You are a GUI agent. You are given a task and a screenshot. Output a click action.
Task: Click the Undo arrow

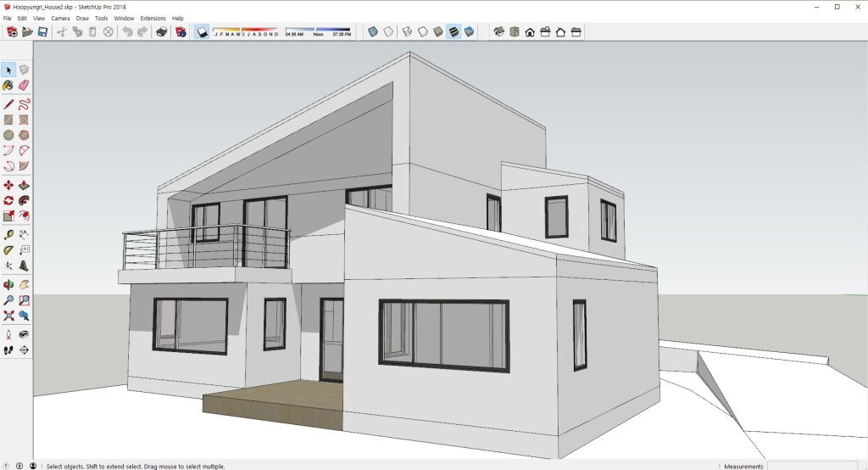coord(127,32)
